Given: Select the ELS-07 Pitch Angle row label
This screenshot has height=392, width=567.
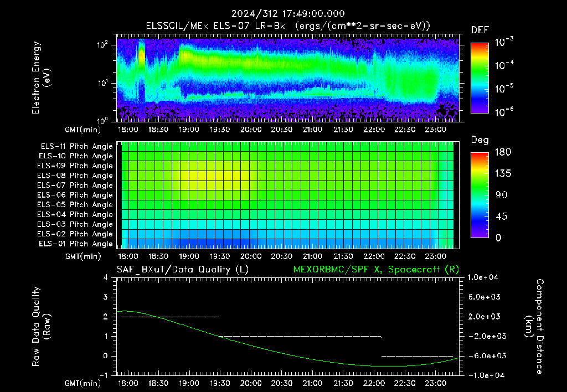Looking at the screenshot, I should [x=75, y=185].
